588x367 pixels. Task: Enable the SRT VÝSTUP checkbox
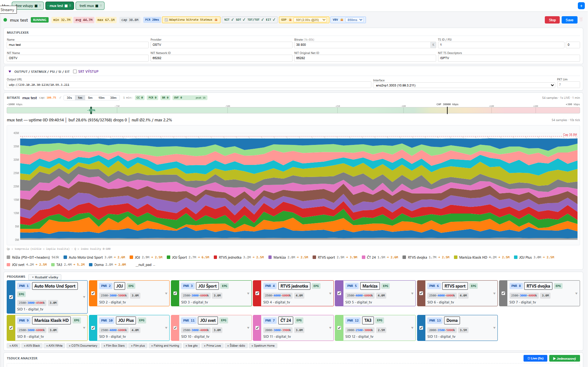tap(75, 71)
